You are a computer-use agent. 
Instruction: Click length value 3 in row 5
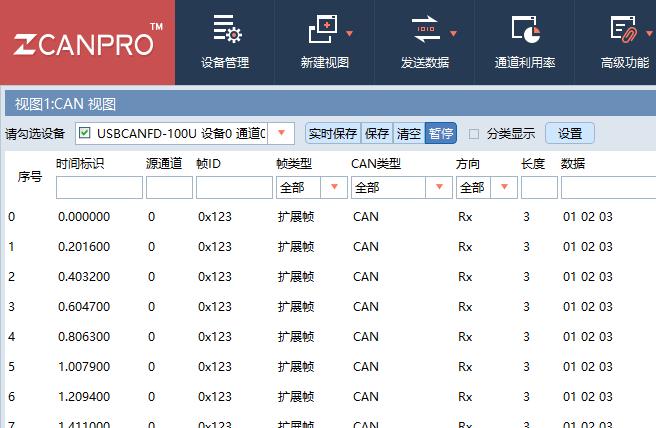(x=526, y=367)
